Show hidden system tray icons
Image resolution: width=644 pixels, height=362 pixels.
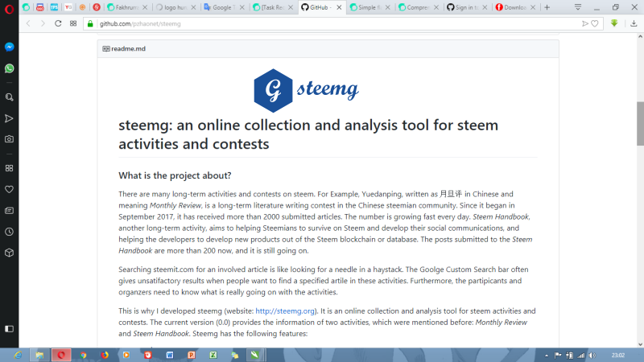point(547,356)
